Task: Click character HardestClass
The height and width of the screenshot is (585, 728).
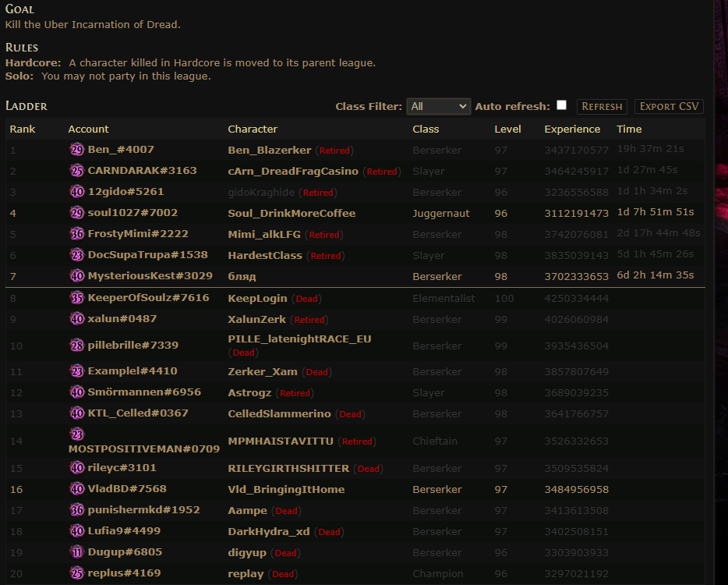Action: pyautogui.click(x=265, y=255)
